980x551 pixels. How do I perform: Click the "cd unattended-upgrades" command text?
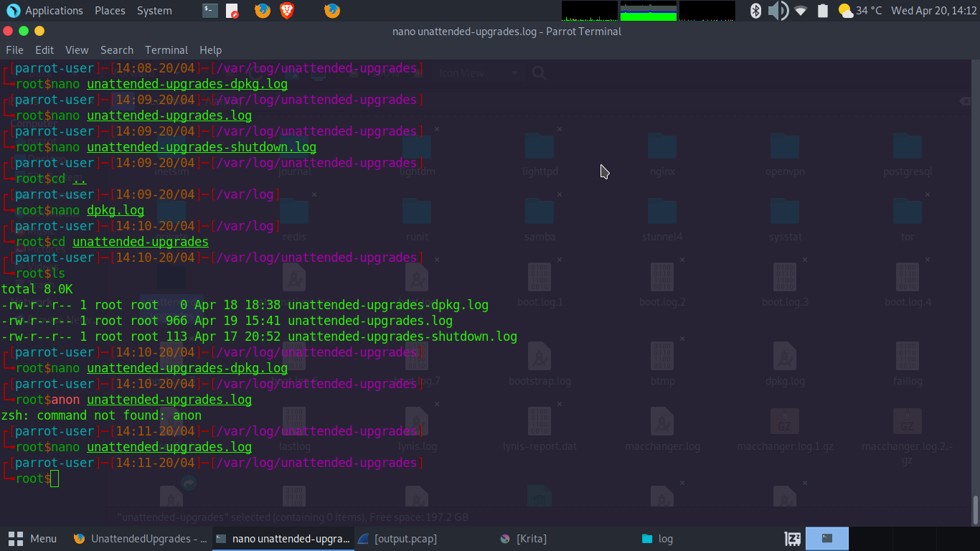pos(130,242)
